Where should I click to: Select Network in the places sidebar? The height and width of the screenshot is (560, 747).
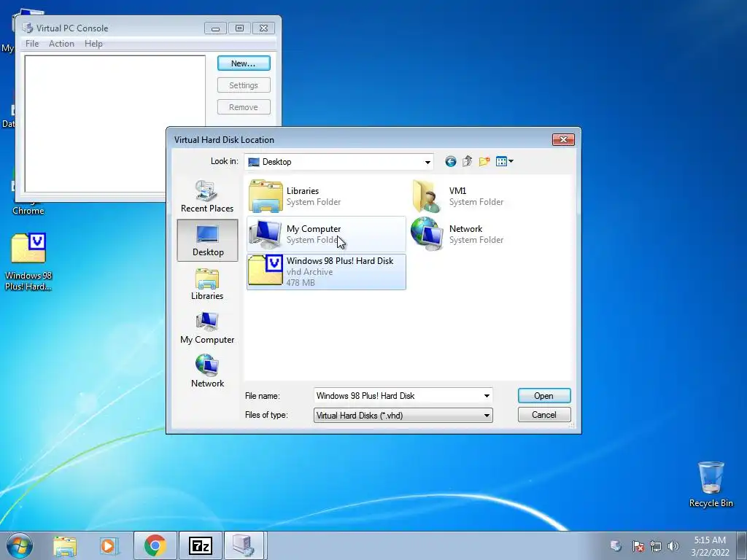(207, 372)
